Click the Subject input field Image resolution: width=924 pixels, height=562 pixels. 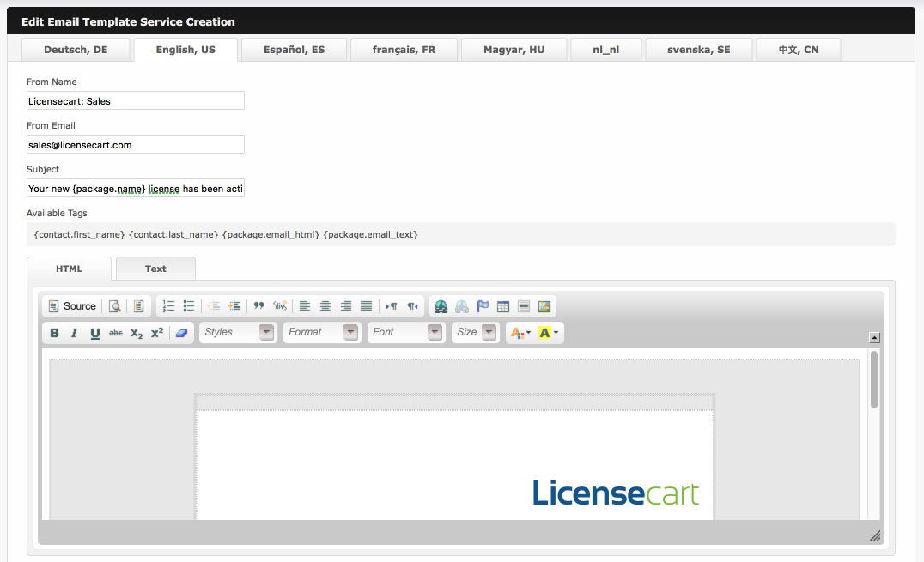click(x=136, y=189)
